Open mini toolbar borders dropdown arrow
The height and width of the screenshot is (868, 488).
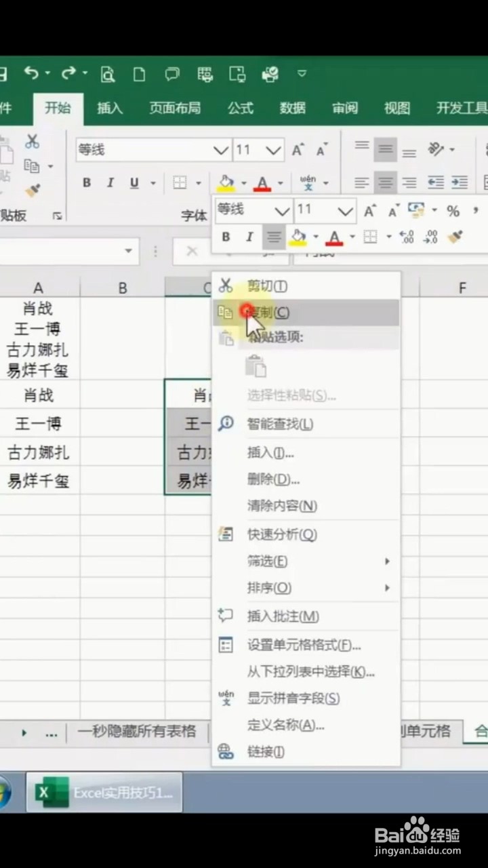388,237
